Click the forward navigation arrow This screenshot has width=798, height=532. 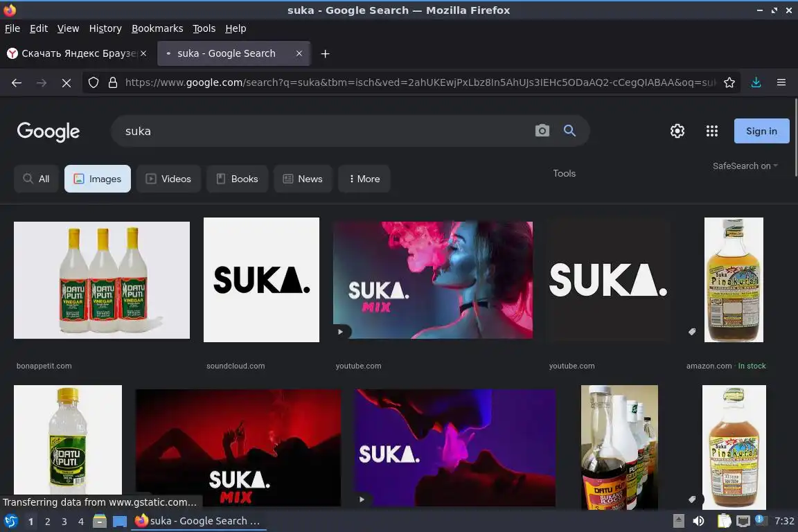tap(42, 82)
